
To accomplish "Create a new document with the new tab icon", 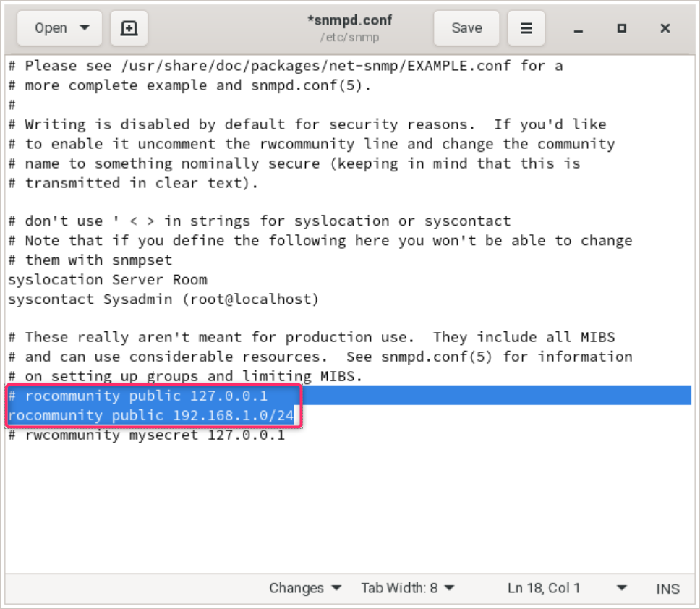I will 129,28.
